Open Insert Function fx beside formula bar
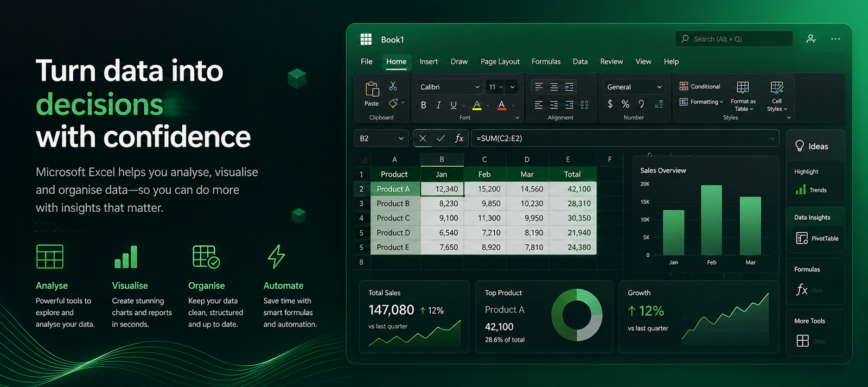Image resolution: width=868 pixels, height=387 pixels. click(459, 138)
